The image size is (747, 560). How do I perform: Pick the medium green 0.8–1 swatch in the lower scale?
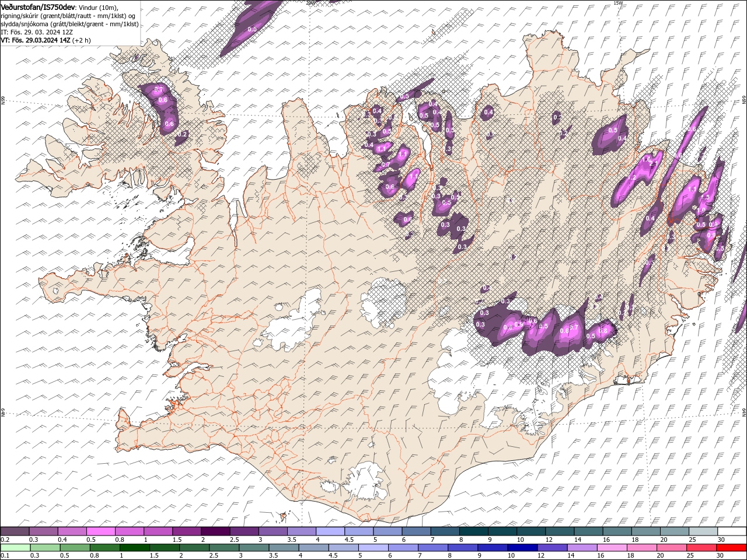point(105,548)
